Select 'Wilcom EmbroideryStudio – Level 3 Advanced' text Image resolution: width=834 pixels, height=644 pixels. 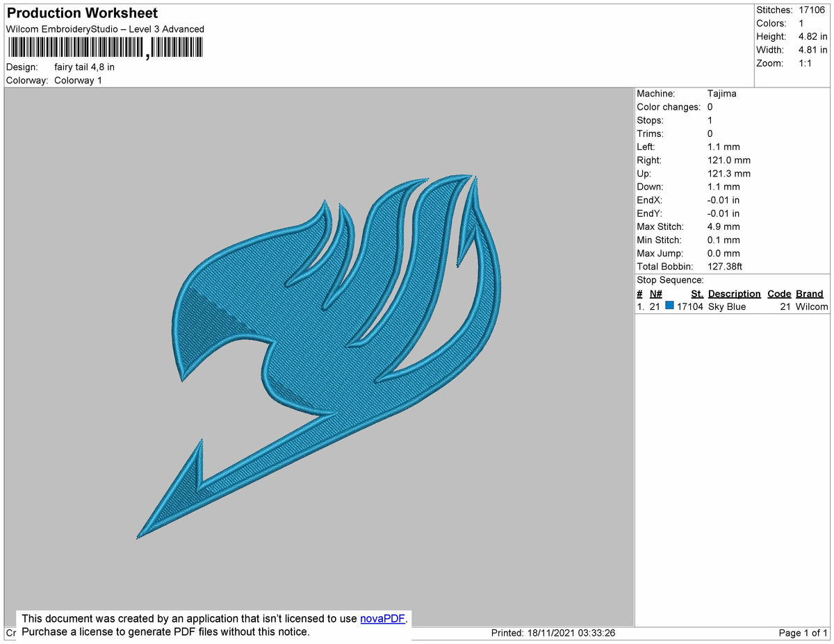click(x=105, y=29)
